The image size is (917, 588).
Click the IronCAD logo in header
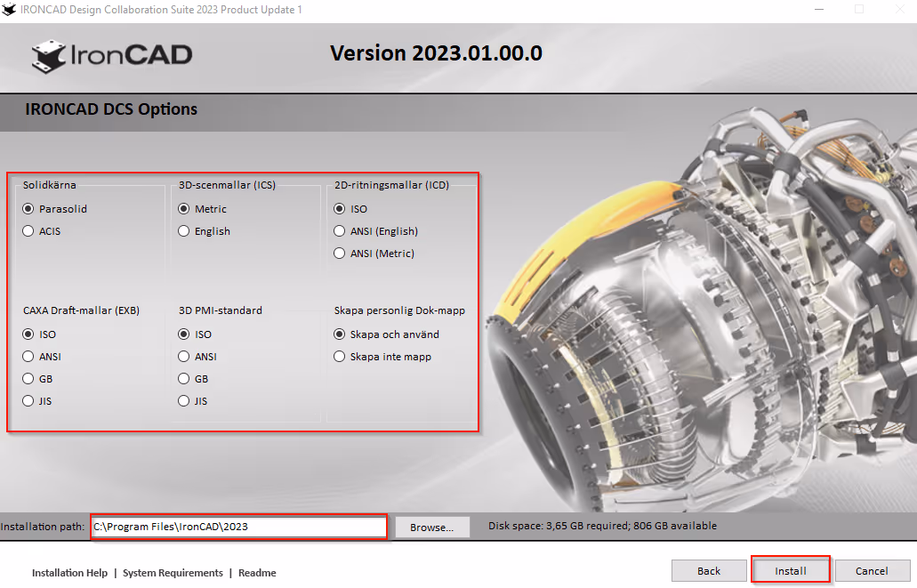[x=112, y=56]
